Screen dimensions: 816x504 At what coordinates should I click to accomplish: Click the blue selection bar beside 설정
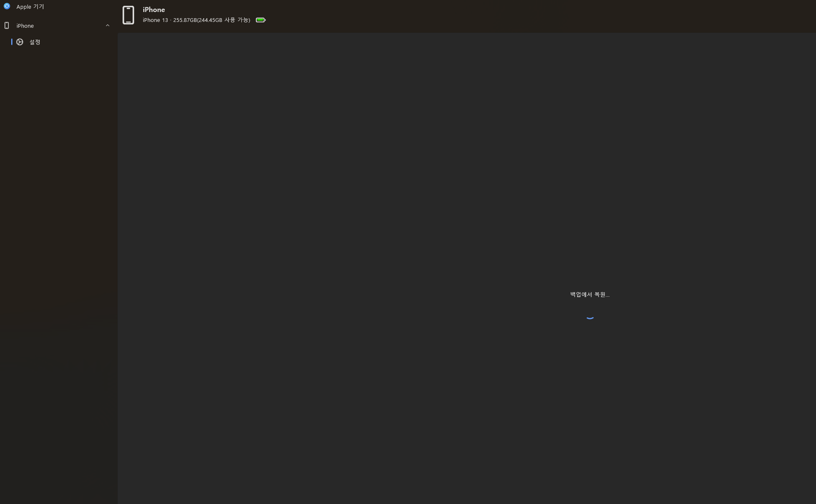coord(12,42)
